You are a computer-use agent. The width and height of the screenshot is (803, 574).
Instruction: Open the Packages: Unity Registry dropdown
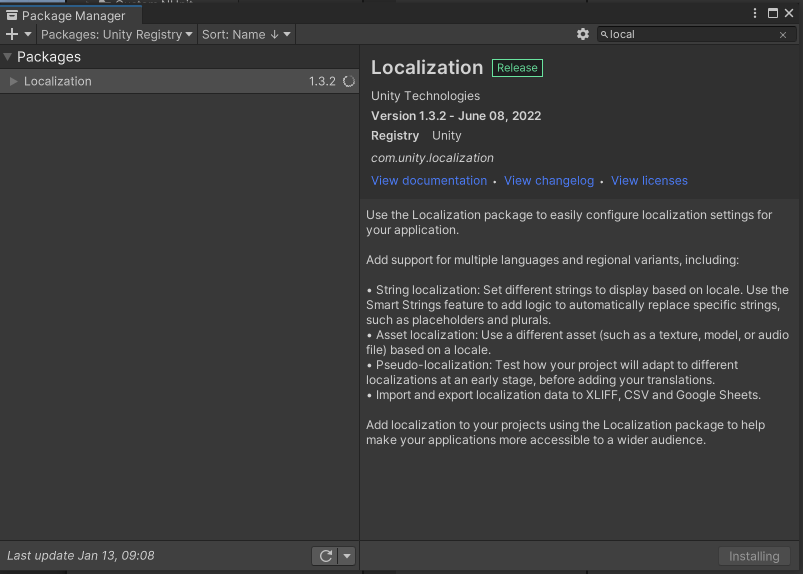click(x=117, y=34)
